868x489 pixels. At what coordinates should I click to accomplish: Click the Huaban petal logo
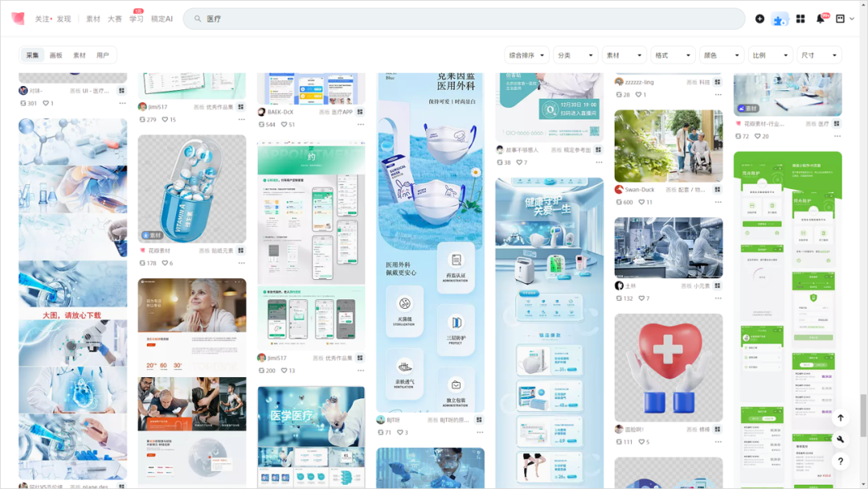click(x=18, y=18)
